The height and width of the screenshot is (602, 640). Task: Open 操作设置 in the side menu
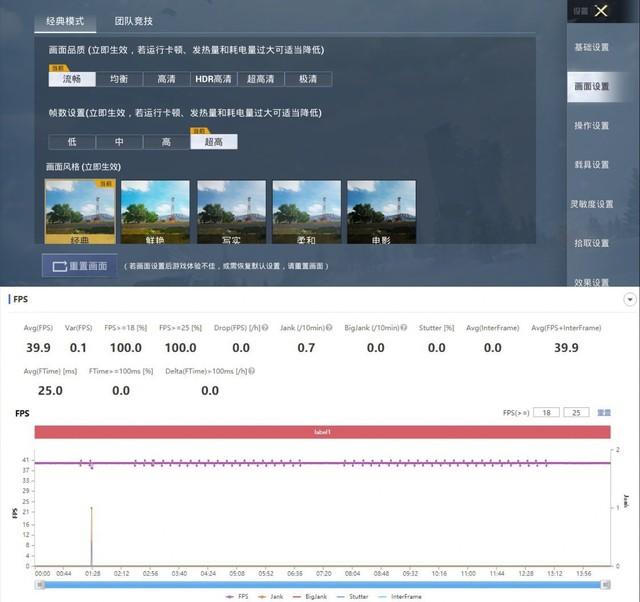point(591,126)
